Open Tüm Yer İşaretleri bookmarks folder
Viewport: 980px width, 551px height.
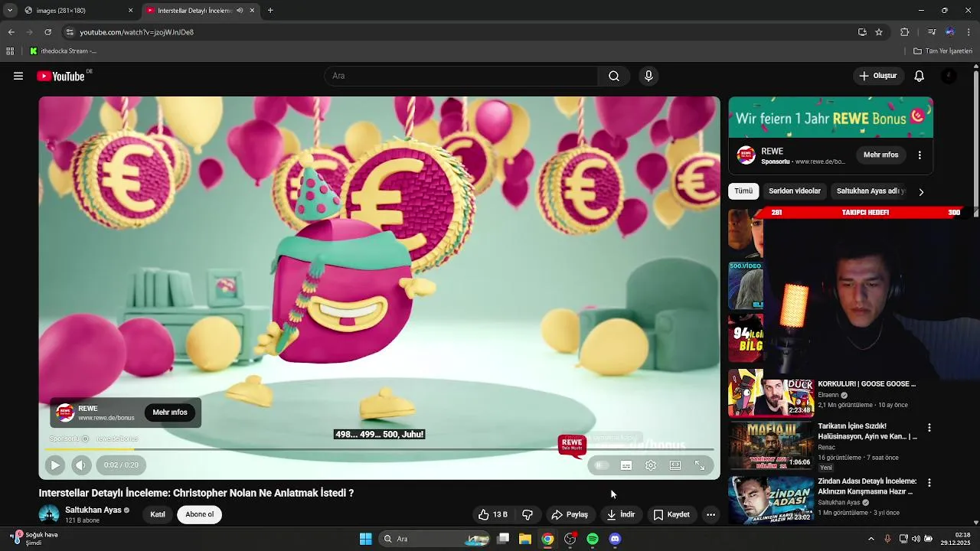coord(943,51)
